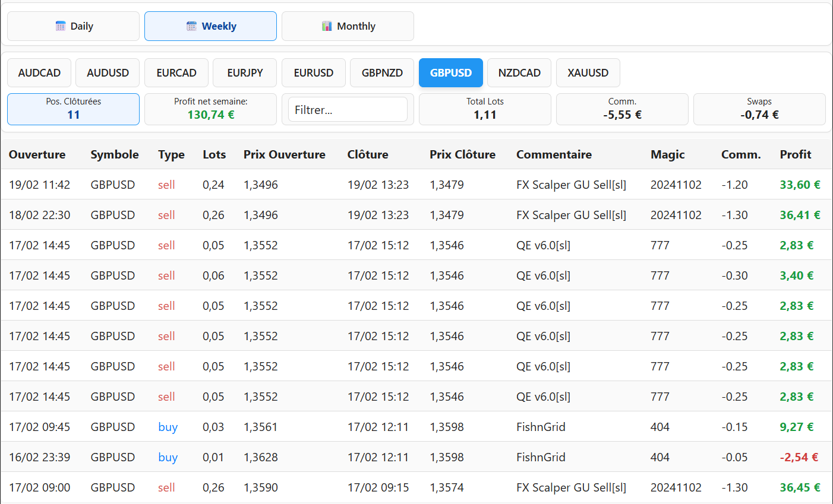Select the GBPNZD symbol filter
Image resolution: width=833 pixels, height=504 pixels.
point(382,73)
